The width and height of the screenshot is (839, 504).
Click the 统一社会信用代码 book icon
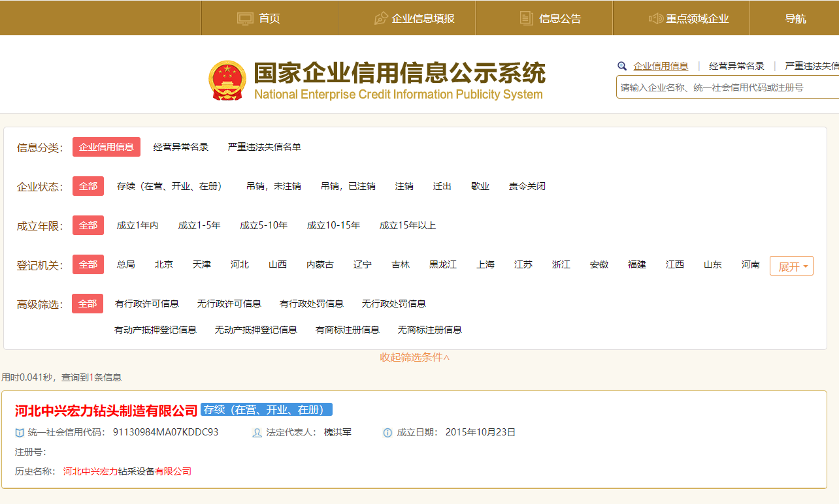[20, 433]
